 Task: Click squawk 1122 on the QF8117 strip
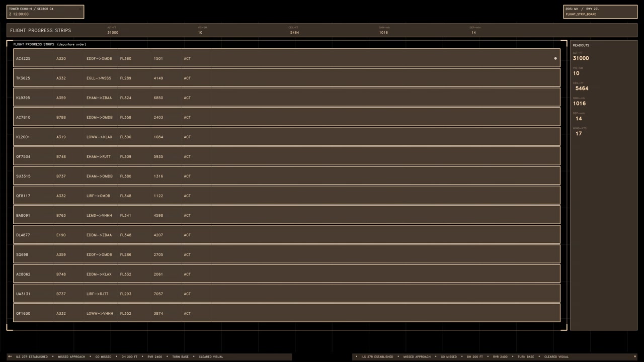tap(158, 196)
